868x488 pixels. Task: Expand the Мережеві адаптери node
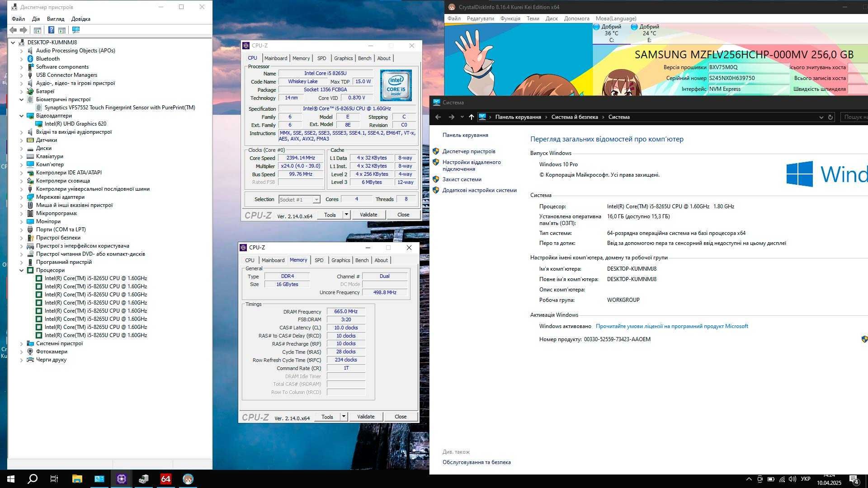click(x=21, y=197)
